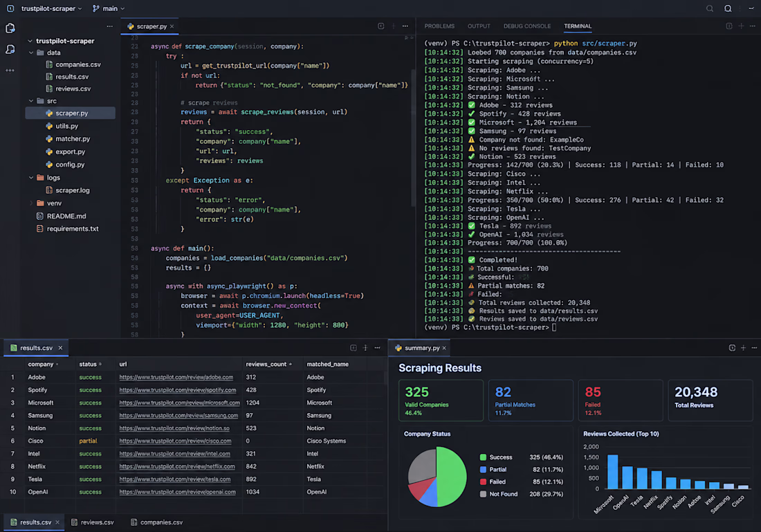Screen dimensions: 761x532
Task: Click the app logo icon in title bar
Action: pos(10,8)
